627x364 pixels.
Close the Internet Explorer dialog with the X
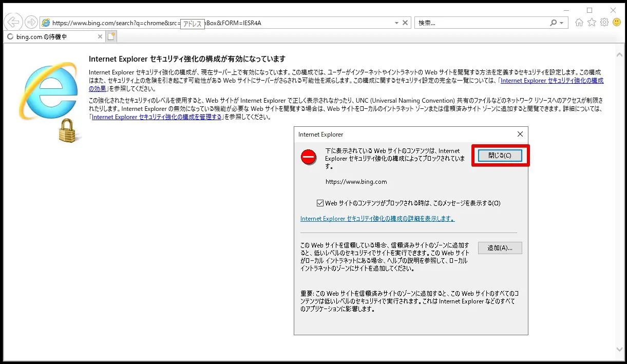click(x=520, y=134)
